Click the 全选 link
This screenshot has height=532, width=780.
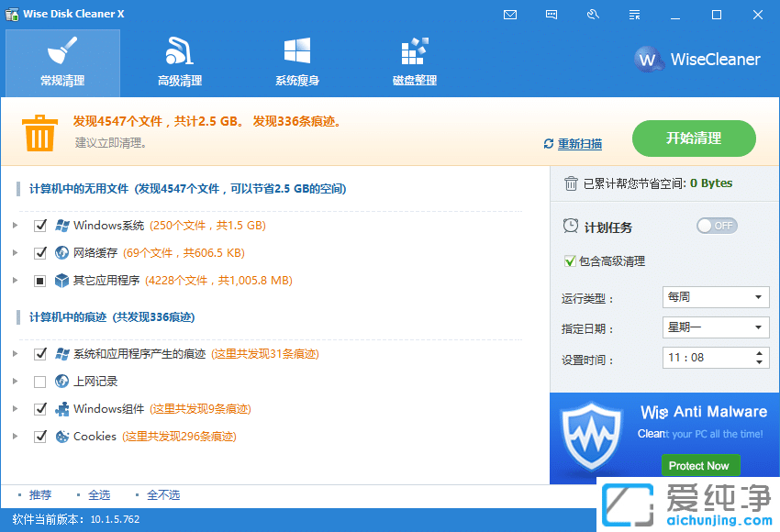click(x=99, y=495)
